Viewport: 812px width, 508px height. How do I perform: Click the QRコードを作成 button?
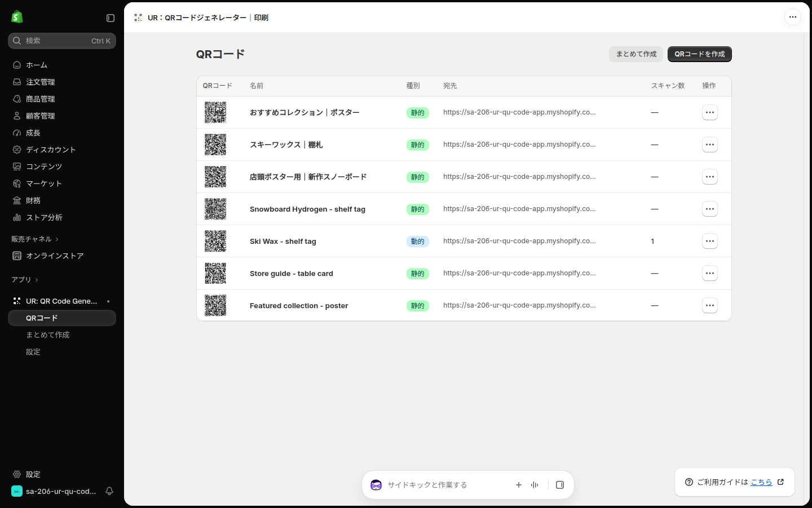700,54
